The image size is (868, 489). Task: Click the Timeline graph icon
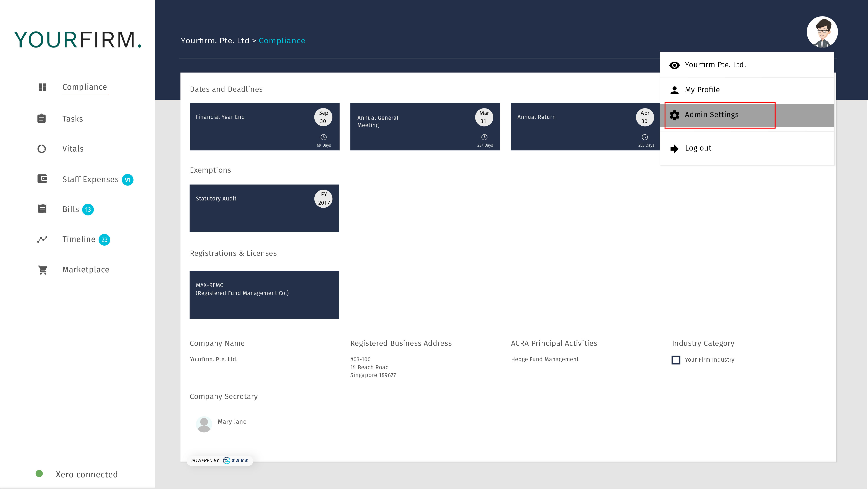[x=42, y=239]
